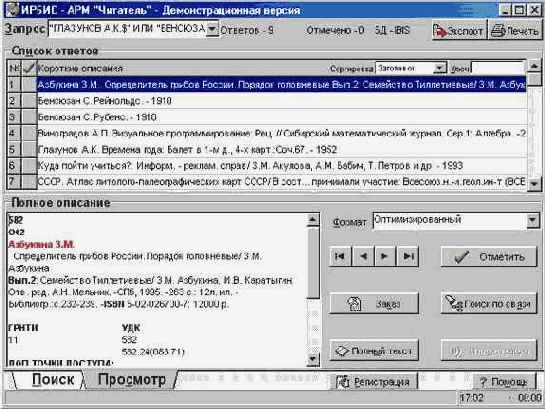545x409 pixels.
Task: Click the УДК heading in description
Action: click(x=131, y=328)
